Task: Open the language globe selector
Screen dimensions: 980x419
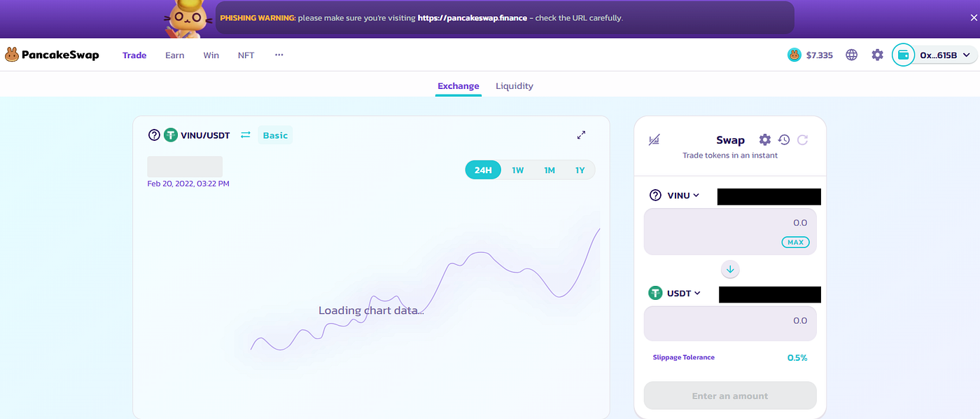Action: point(852,55)
